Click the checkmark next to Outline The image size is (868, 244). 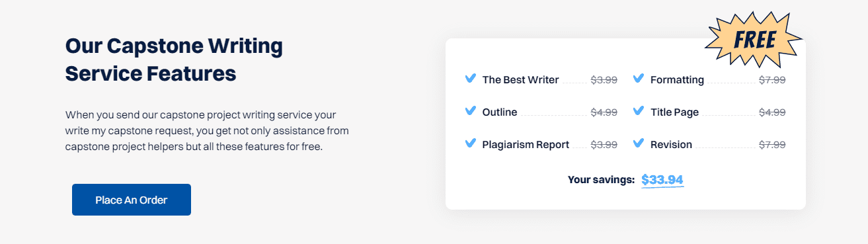[471, 111]
